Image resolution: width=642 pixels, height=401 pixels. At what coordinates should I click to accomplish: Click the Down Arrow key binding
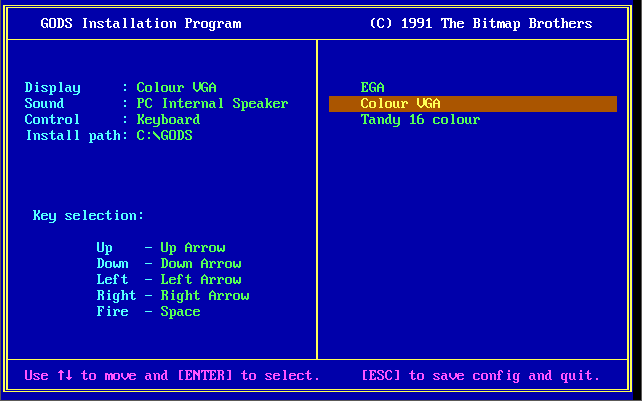(x=200, y=264)
